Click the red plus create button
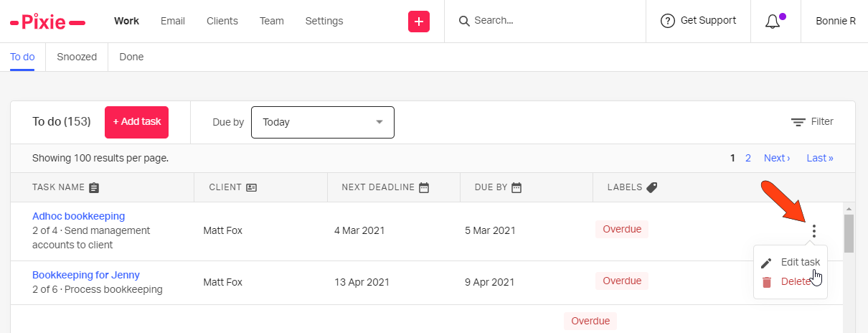Viewport: 868px width, 333px height. click(x=419, y=22)
